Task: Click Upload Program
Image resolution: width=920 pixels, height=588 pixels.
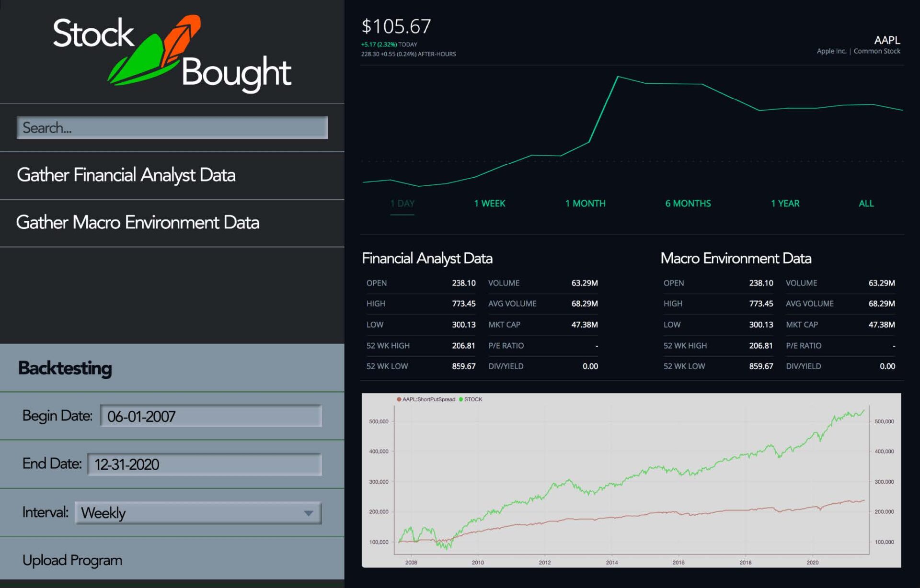Action: pyautogui.click(x=72, y=560)
